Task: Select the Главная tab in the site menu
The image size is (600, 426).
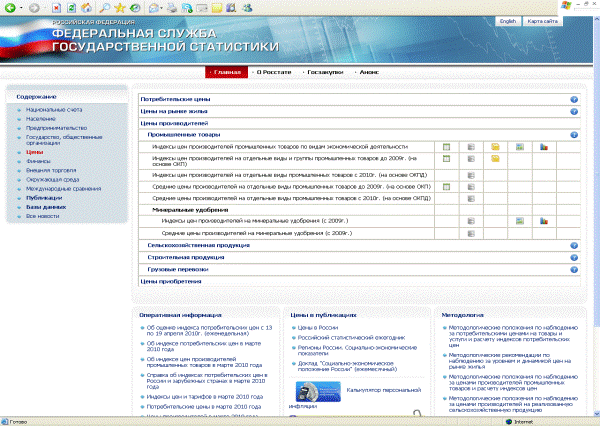Action: pos(227,72)
